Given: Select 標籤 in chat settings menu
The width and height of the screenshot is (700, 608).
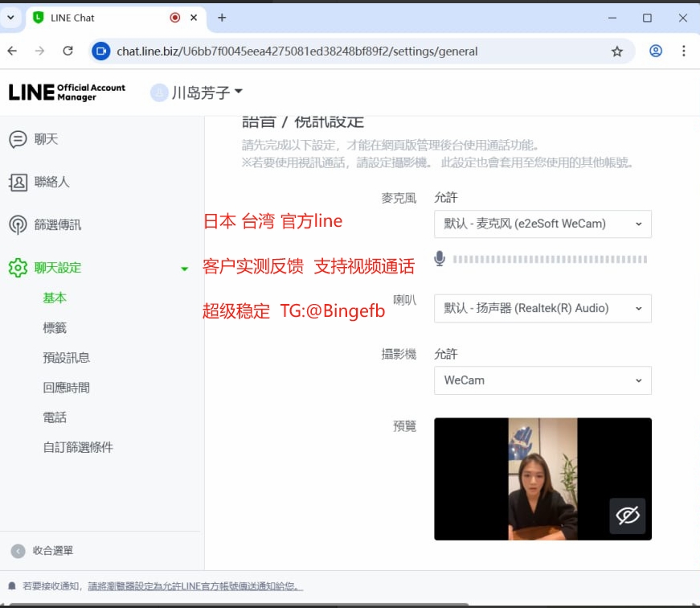Looking at the screenshot, I should tap(55, 328).
